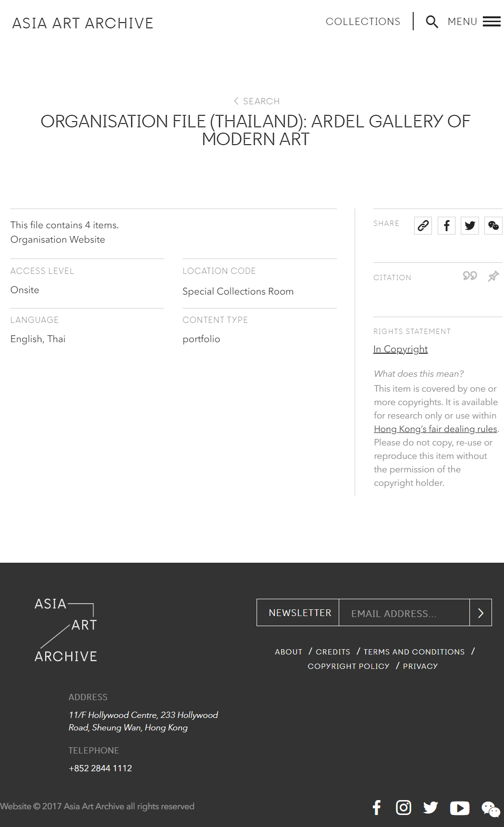504x827 pixels.
Task: Open the footer YouTube icon
Action: [x=459, y=808]
